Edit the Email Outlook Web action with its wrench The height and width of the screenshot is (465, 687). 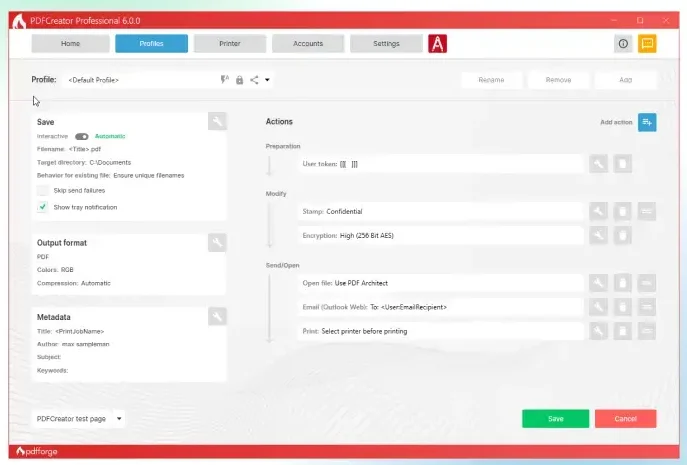pos(598,307)
